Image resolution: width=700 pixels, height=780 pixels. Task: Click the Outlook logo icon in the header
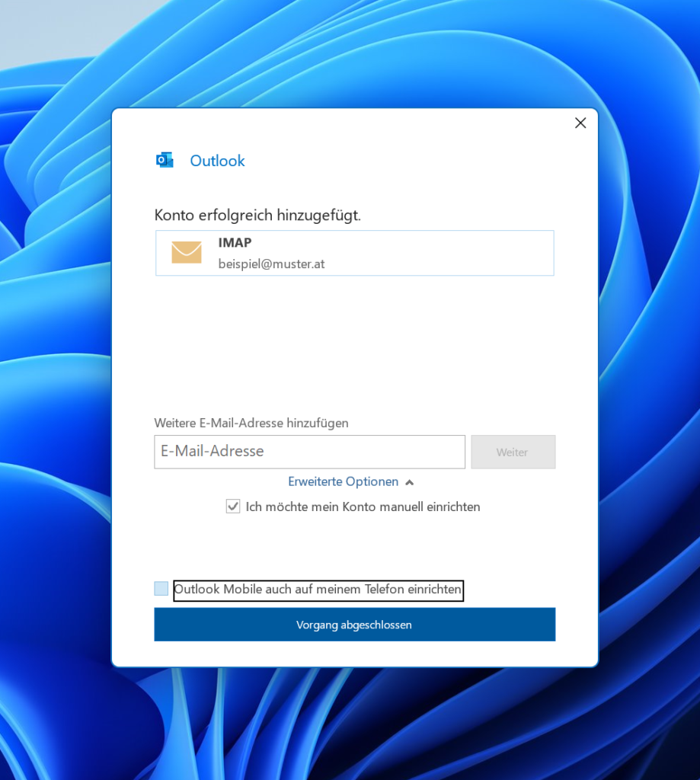(x=165, y=160)
